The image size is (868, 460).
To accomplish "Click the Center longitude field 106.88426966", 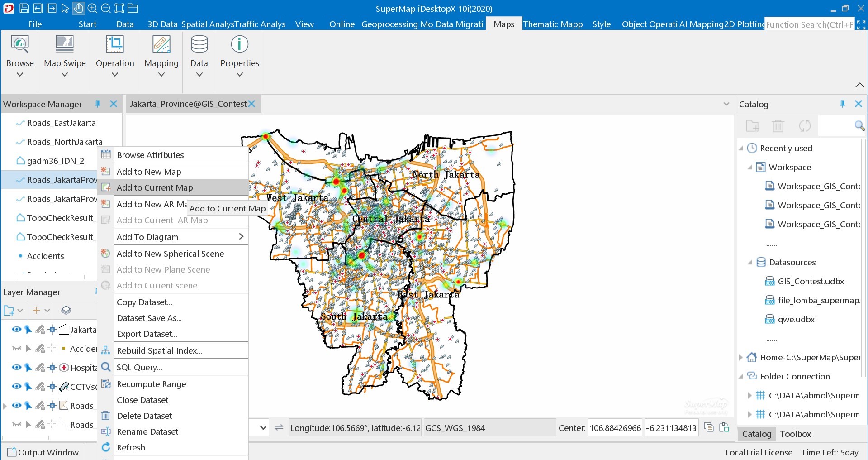I will tap(615, 428).
